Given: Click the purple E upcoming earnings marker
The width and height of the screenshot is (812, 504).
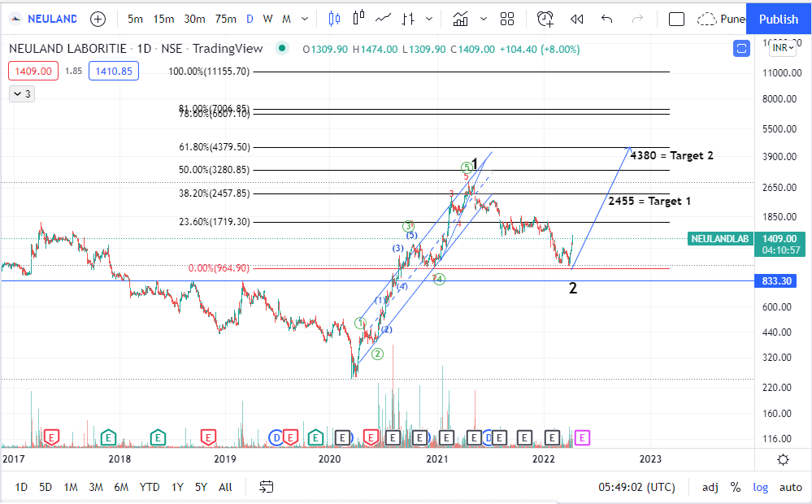Looking at the screenshot, I should 582,437.
